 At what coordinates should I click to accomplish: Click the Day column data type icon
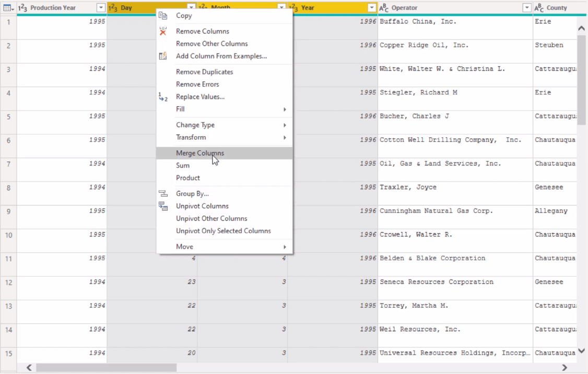click(113, 7)
